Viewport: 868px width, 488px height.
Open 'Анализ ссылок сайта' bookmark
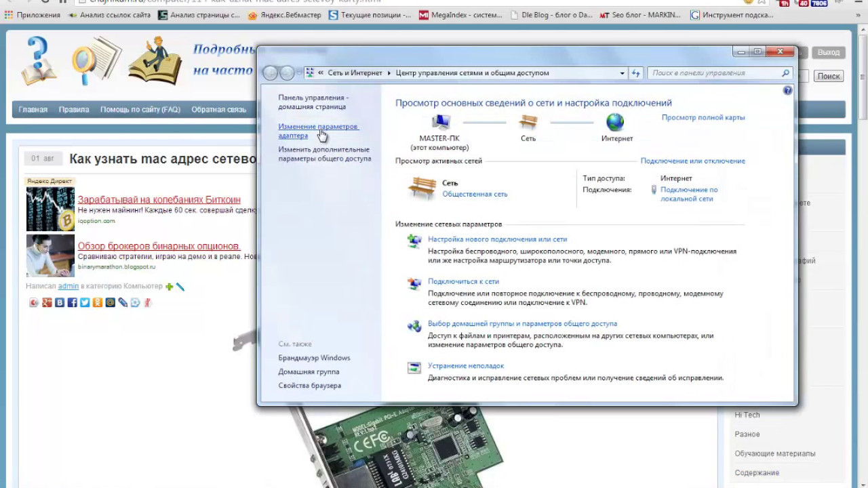[109, 15]
